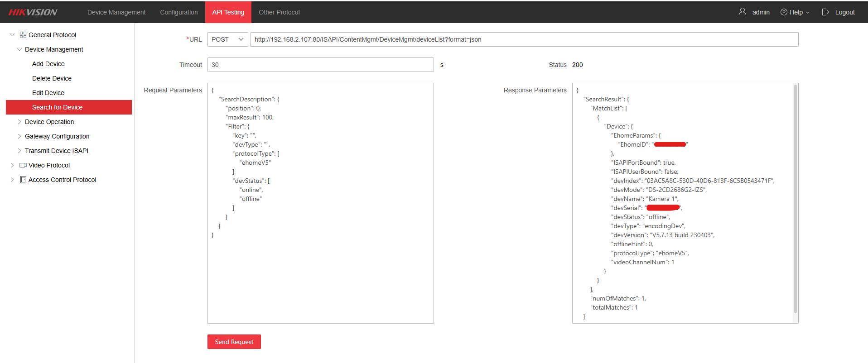Open the POST method dropdown
Viewport: 868px width, 363px height.
tap(227, 39)
